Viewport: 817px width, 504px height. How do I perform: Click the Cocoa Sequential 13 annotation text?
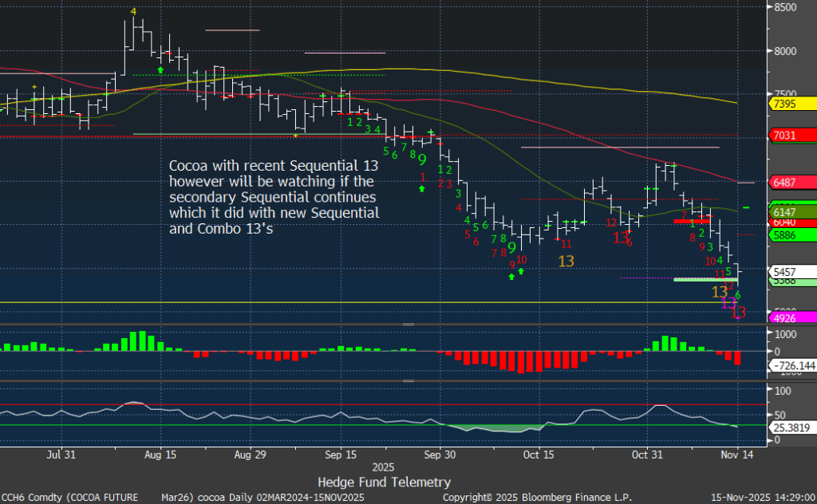(x=274, y=196)
